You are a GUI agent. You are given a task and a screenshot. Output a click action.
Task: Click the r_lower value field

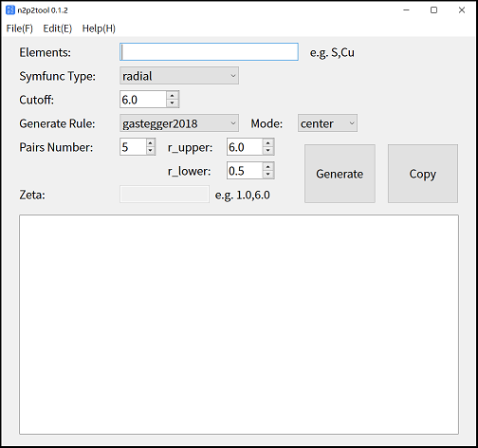tap(245, 171)
